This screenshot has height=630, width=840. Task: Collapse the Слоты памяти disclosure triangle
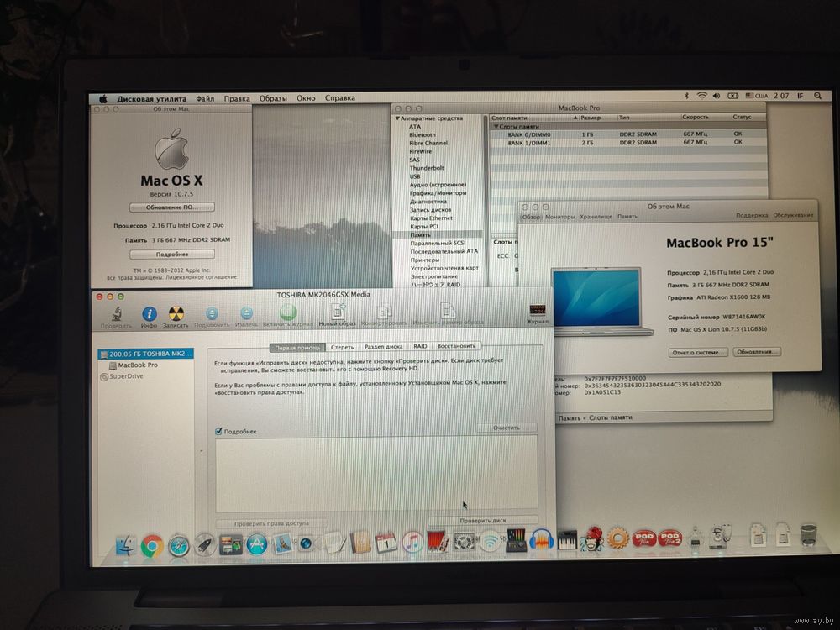tap(495, 126)
